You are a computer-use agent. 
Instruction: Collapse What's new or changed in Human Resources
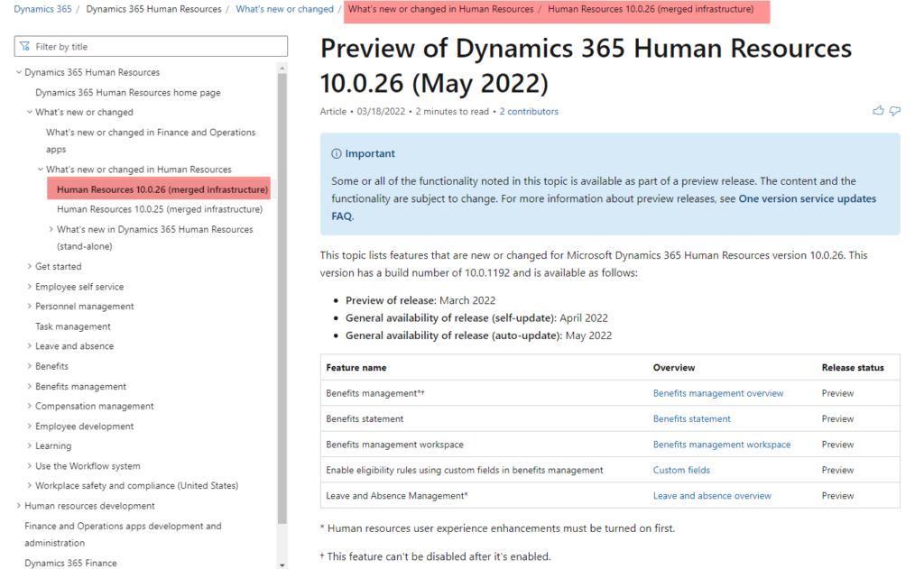(x=40, y=169)
